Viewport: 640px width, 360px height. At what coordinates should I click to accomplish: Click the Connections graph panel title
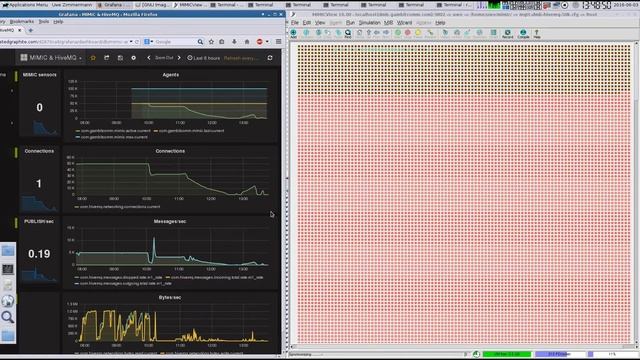(170, 151)
